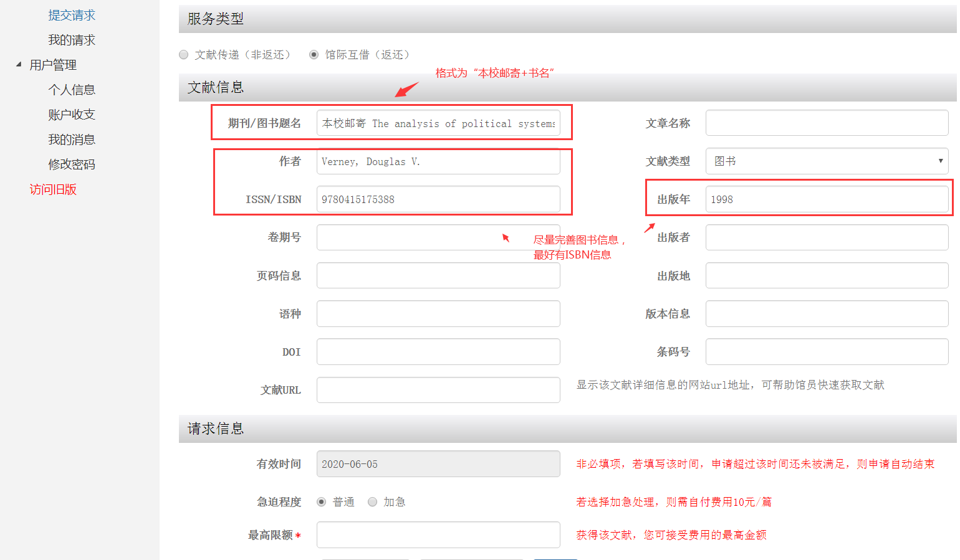
Task: Open 个人信息 menu item
Action: coord(72,90)
